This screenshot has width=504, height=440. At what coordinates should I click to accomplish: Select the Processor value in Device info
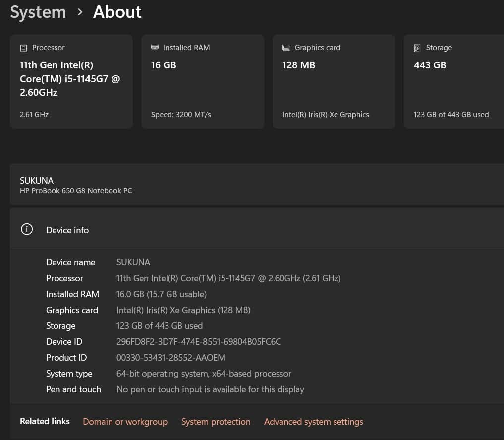[x=228, y=278]
